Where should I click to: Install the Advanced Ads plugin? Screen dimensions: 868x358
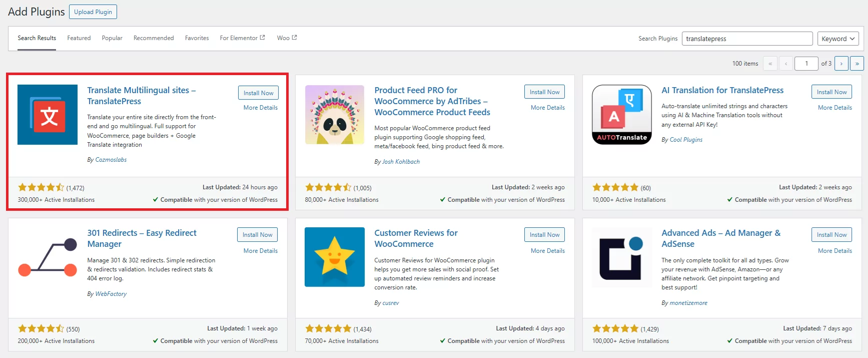831,235
